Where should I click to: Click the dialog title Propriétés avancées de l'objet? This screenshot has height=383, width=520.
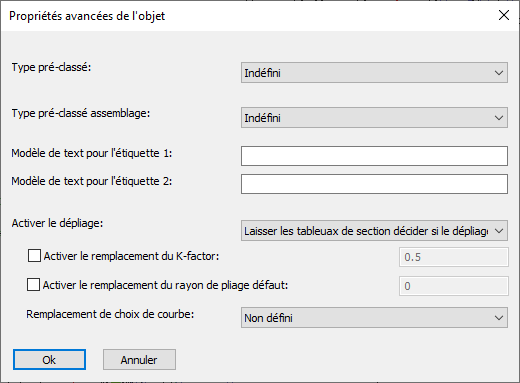coord(87,16)
